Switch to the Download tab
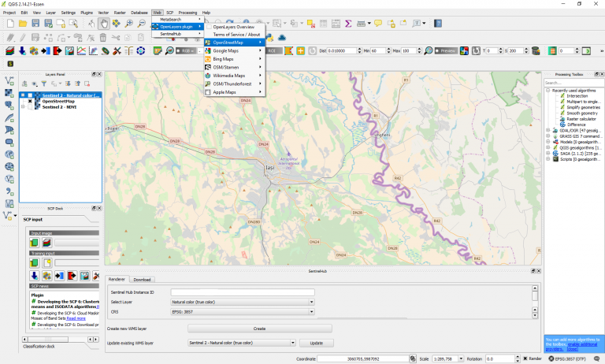Image resolution: width=605 pixels, height=364 pixels. 142,280
